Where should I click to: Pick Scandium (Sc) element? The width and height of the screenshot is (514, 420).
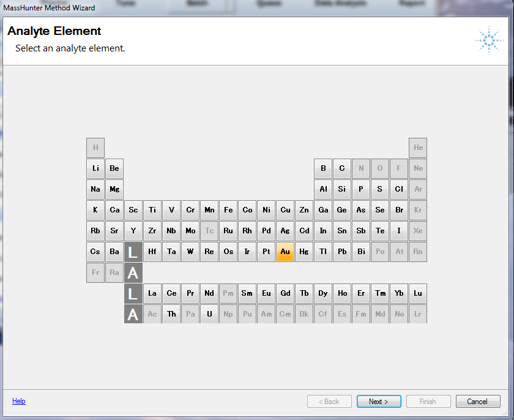click(133, 210)
